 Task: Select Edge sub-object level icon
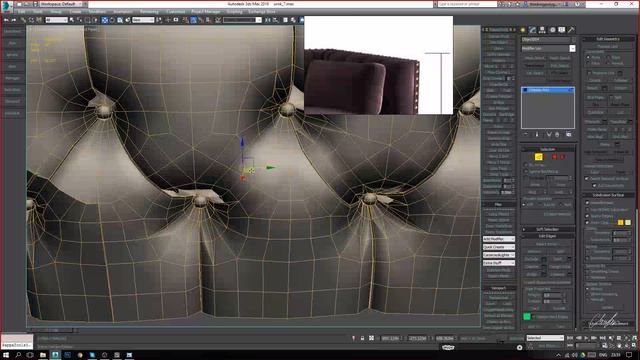tap(538, 157)
